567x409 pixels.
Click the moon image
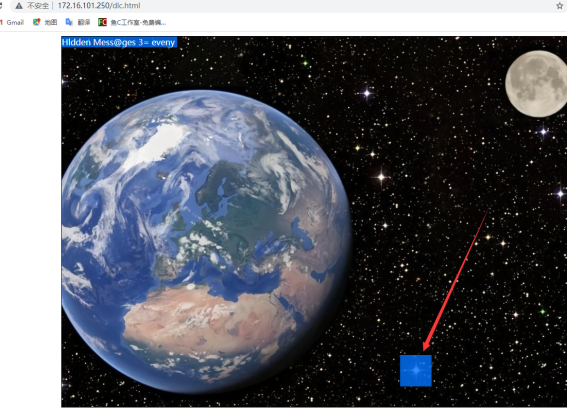point(536,84)
